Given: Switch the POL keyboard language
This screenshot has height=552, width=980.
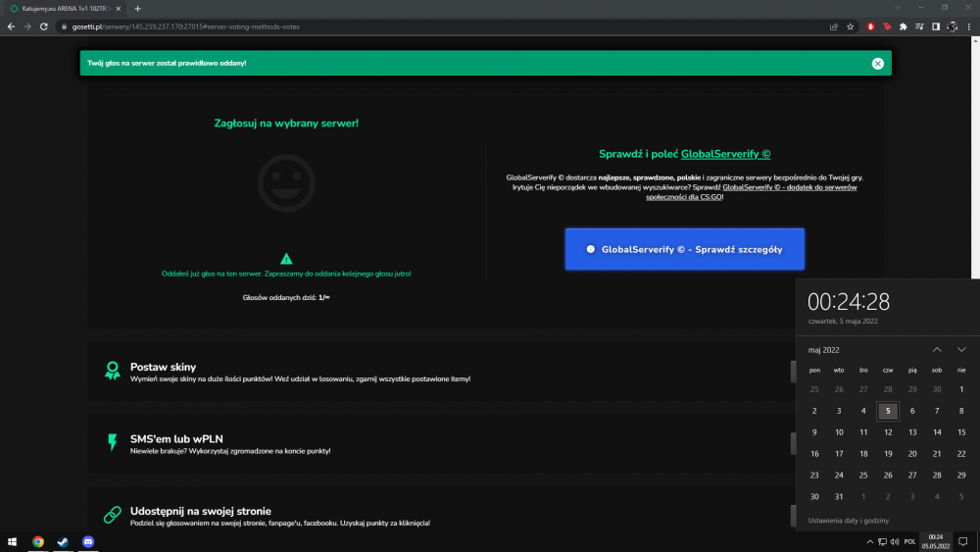Looking at the screenshot, I should 909,542.
